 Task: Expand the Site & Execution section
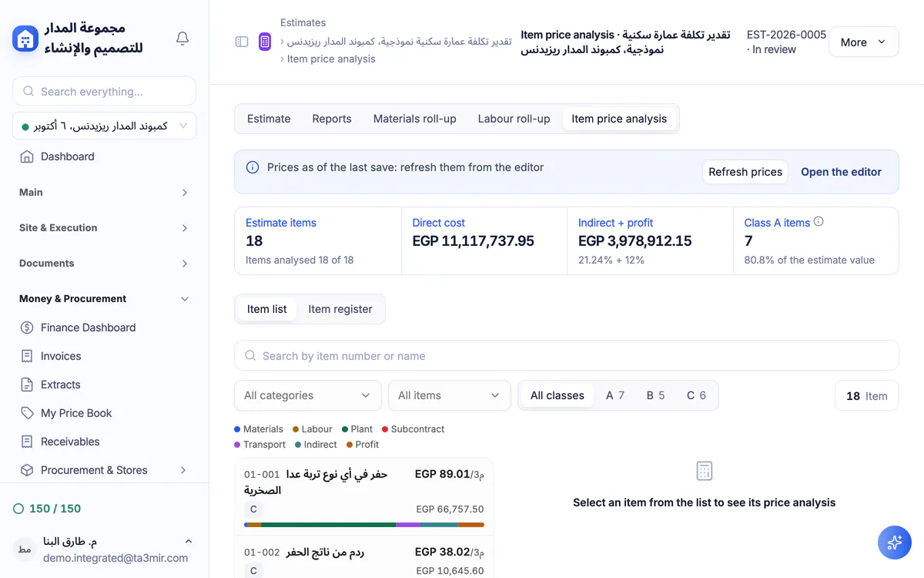(104, 228)
